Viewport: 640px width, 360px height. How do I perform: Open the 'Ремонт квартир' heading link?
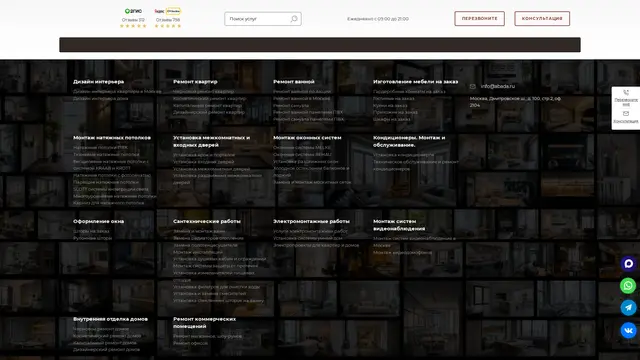coord(195,82)
